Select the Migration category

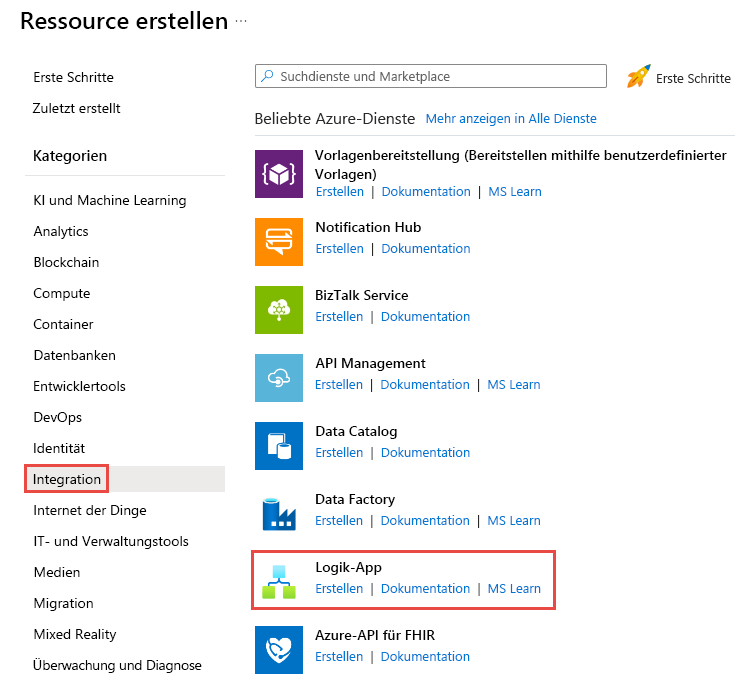(x=63, y=603)
